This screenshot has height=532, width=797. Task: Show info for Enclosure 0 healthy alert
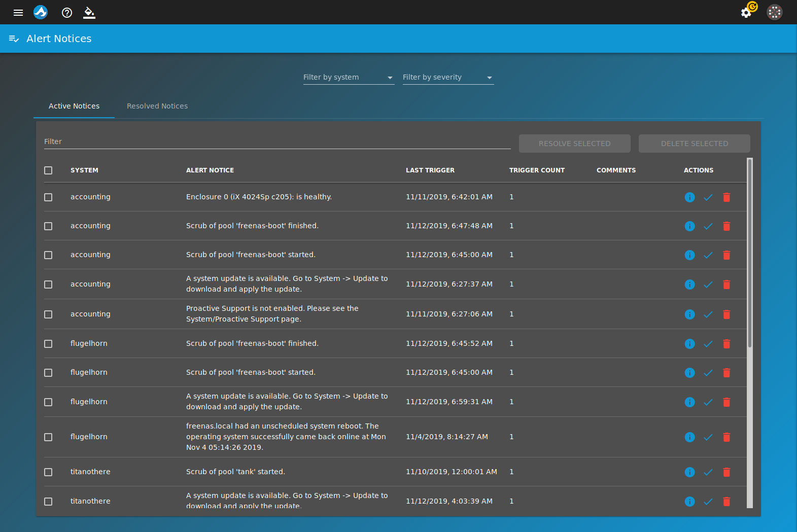click(x=689, y=197)
